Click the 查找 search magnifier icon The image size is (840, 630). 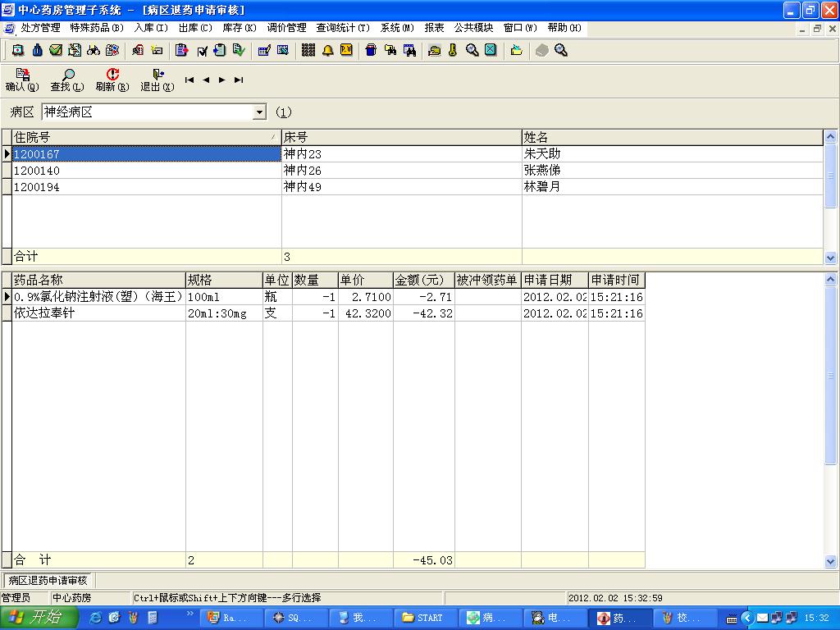tap(67, 75)
